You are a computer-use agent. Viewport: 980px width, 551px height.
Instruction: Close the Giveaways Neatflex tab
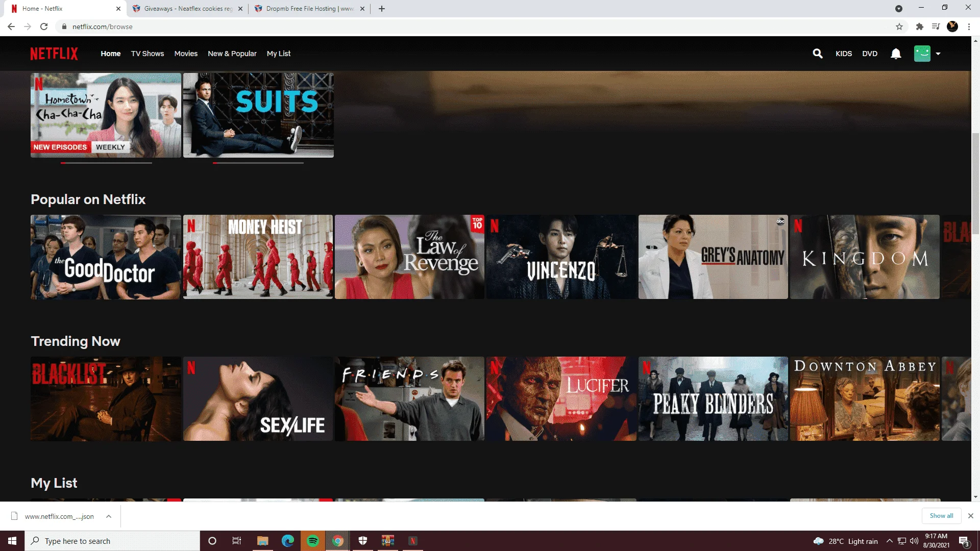240,9
